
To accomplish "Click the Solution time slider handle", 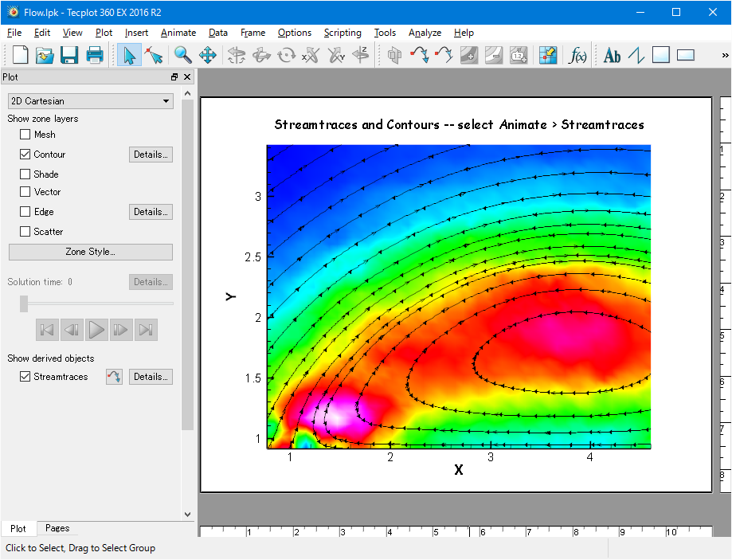I will (x=24, y=303).
